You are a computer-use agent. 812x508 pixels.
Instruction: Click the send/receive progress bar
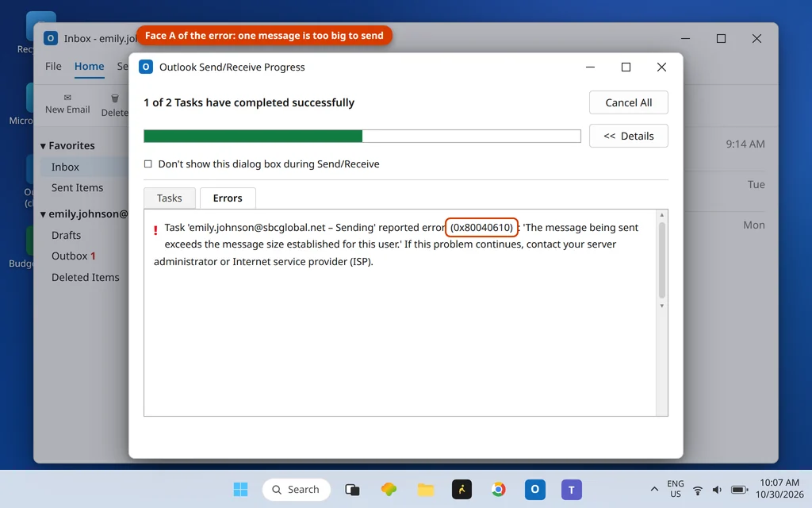coord(362,136)
